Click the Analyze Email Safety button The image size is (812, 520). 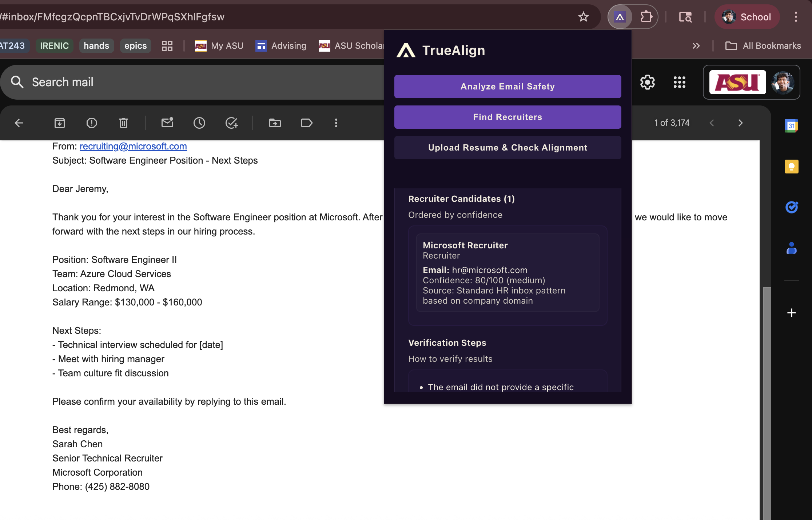(x=507, y=87)
